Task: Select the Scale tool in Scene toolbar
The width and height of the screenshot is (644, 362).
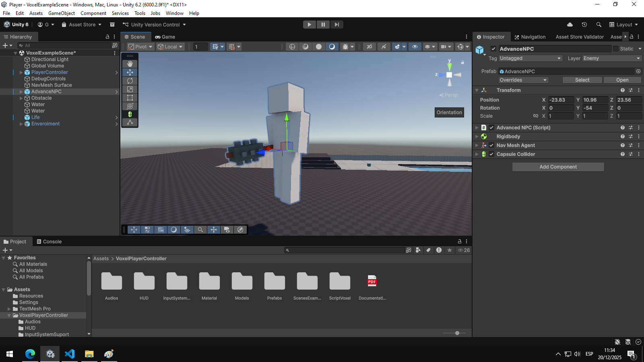Action: 130,89
